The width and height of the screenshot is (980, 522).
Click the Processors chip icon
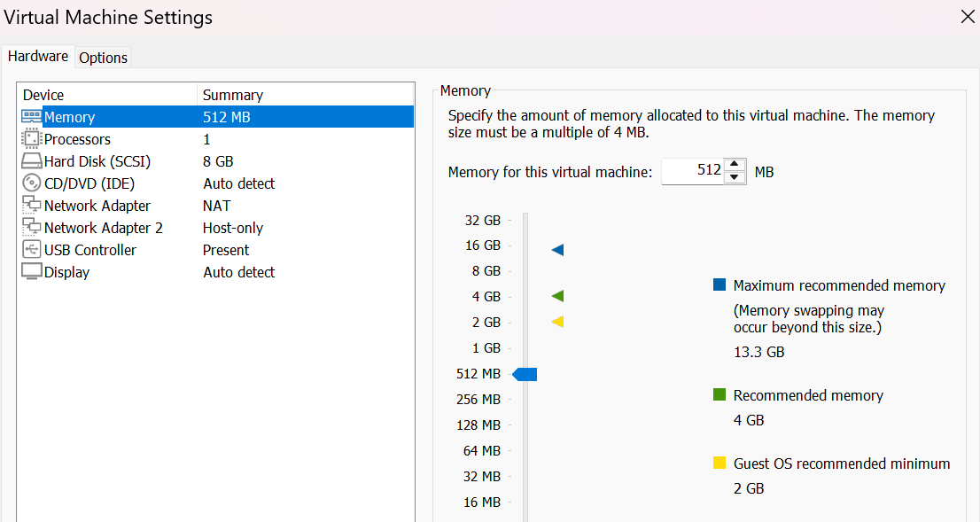[x=31, y=139]
